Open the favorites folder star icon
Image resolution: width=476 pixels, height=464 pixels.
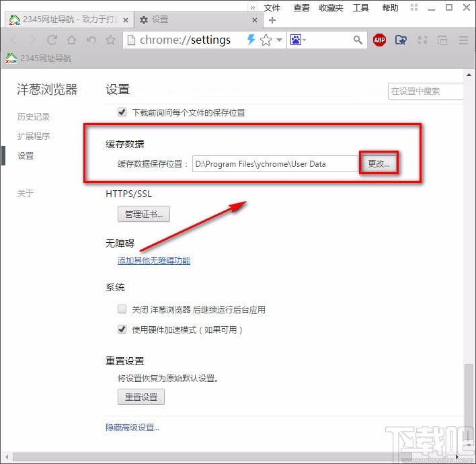401,40
